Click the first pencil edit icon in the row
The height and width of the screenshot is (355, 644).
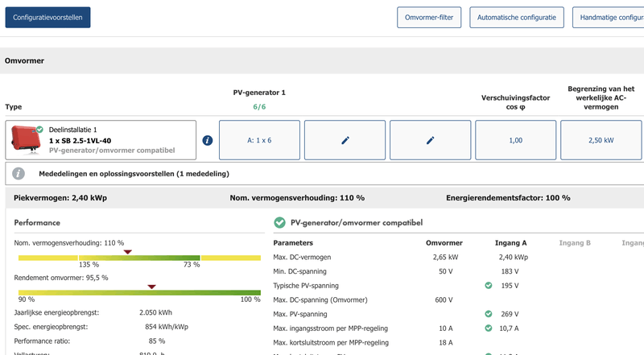[345, 140]
